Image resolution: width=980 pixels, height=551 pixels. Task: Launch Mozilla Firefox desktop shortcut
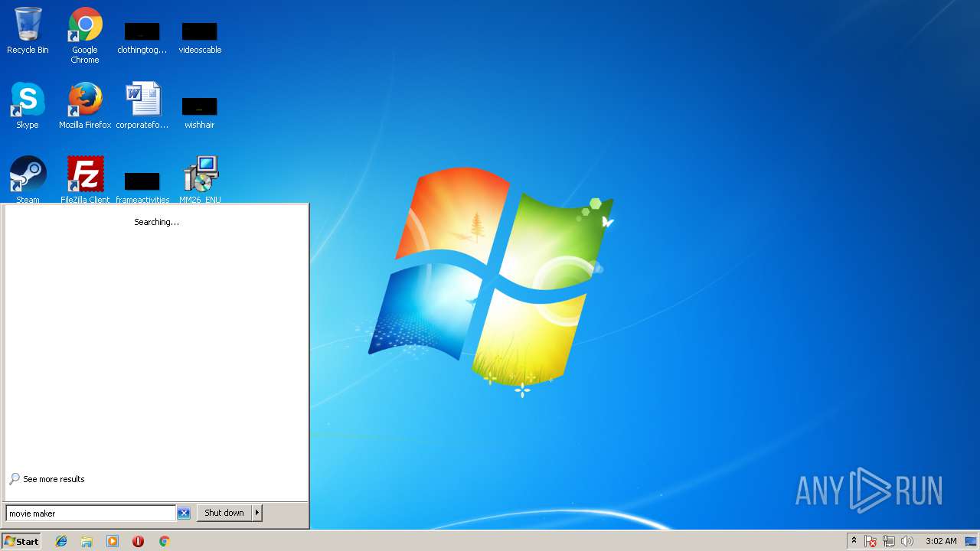pos(85,106)
